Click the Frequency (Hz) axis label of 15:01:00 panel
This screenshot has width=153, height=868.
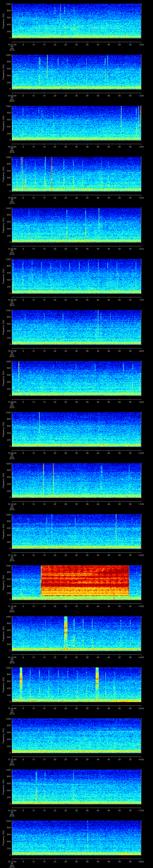[3, 21]
